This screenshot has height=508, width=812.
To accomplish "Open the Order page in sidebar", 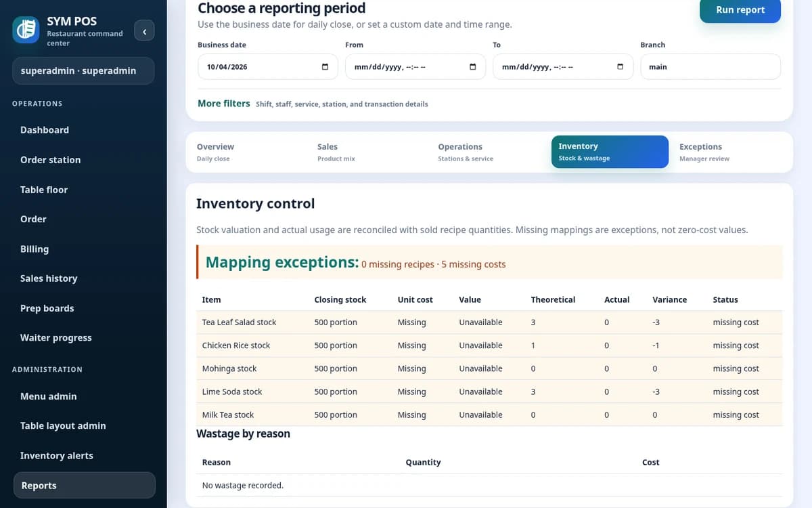I will (x=84, y=219).
